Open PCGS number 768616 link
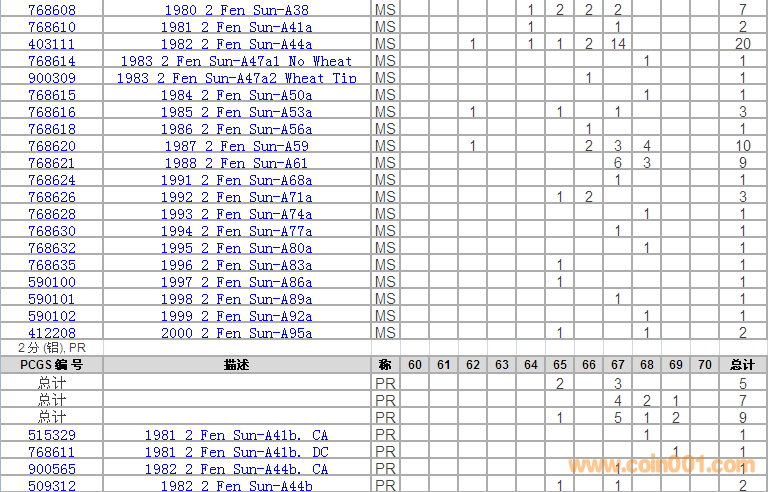The image size is (768, 492). coord(51,112)
